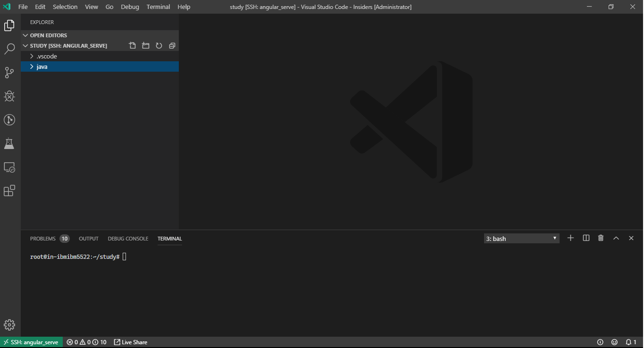Open the Source Control view
This screenshot has width=644, height=348.
9,73
